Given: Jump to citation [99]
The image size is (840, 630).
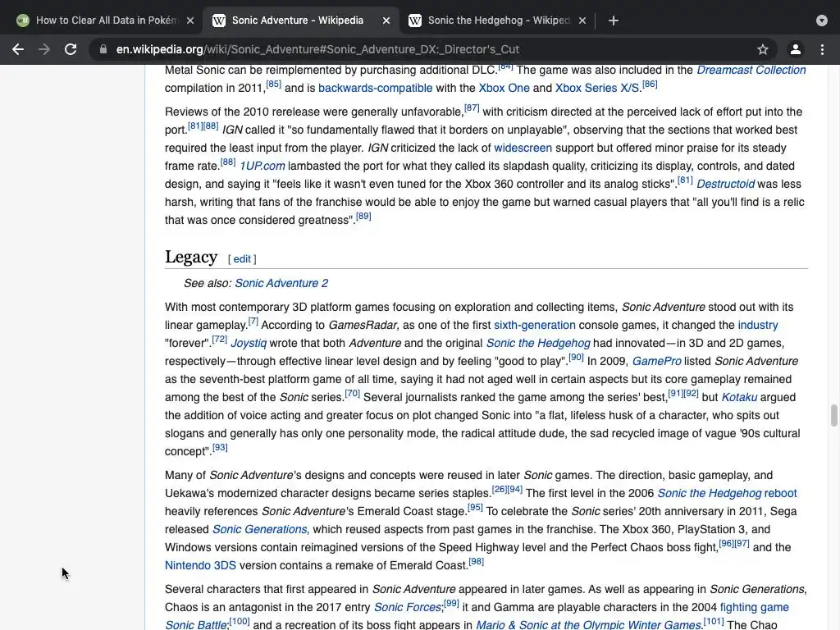Looking at the screenshot, I should point(452,603).
